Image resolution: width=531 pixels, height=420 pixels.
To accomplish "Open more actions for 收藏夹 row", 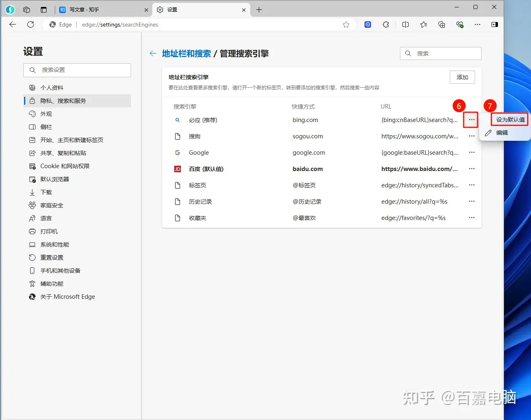I will point(472,218).
